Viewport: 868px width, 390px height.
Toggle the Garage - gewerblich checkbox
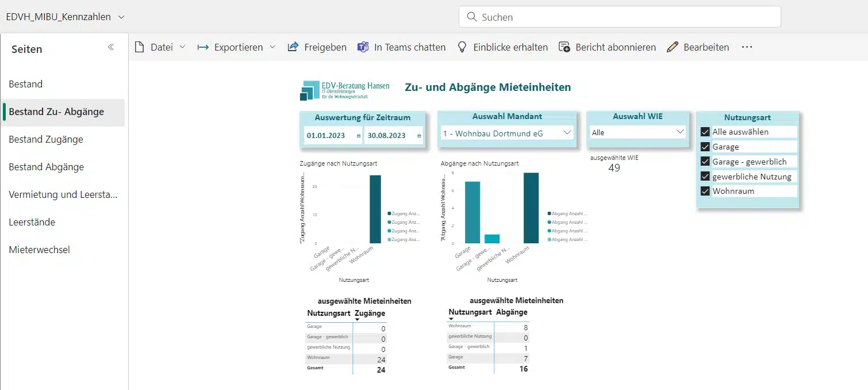pos(705,162)
